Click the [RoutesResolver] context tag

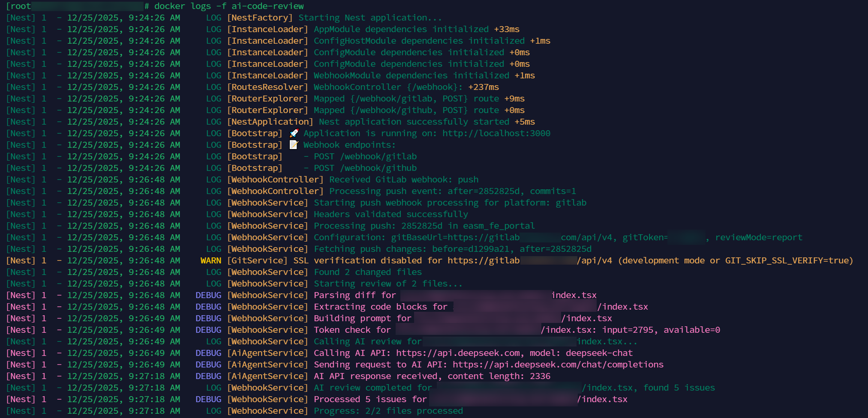(x=267, y=87)
